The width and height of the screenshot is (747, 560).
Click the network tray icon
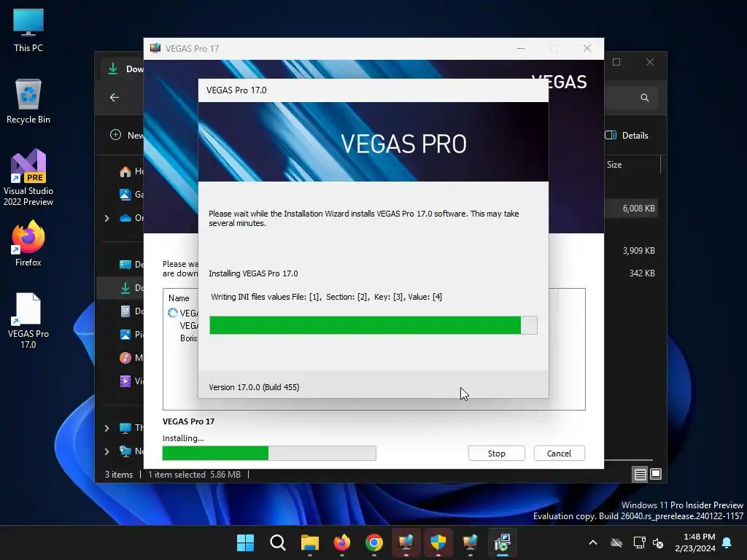pos(639,542)
